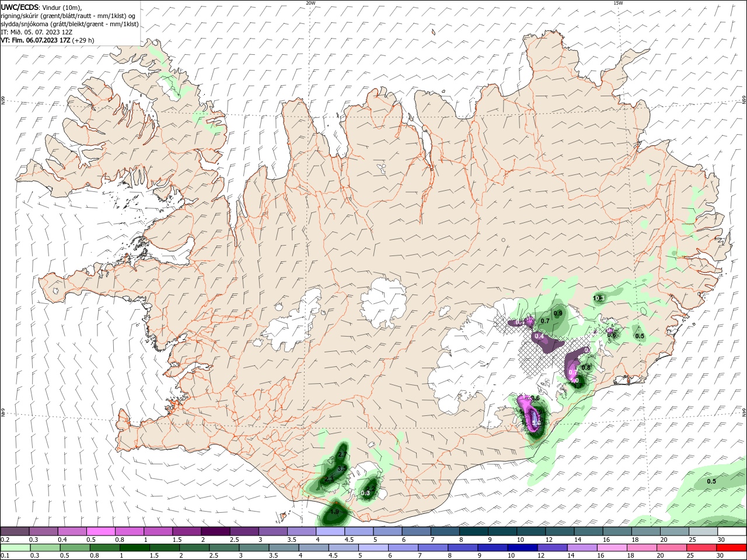
Task: Click the 0.8 rain value label
Action: [587, 367]
